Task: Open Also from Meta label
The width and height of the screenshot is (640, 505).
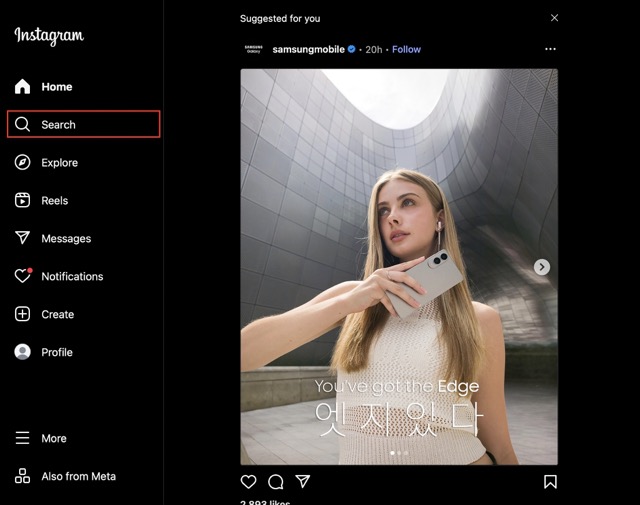Action: tap(78, 476)
